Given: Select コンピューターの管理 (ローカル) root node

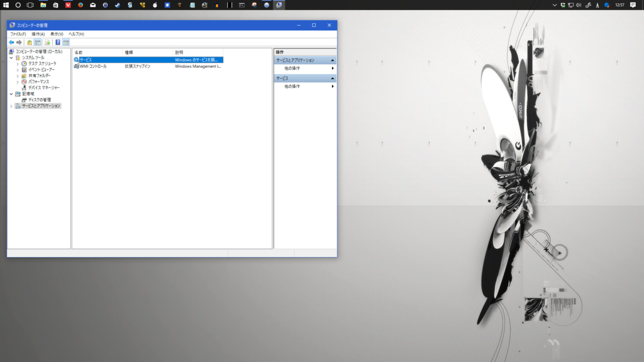Looking at the screenshot, I should 39,52.
